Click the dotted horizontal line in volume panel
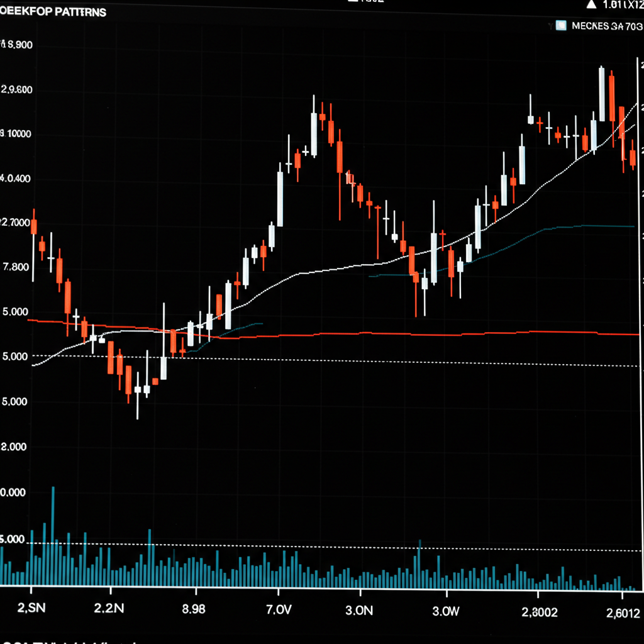Viewport: 644px width, 644px height. 333,547
